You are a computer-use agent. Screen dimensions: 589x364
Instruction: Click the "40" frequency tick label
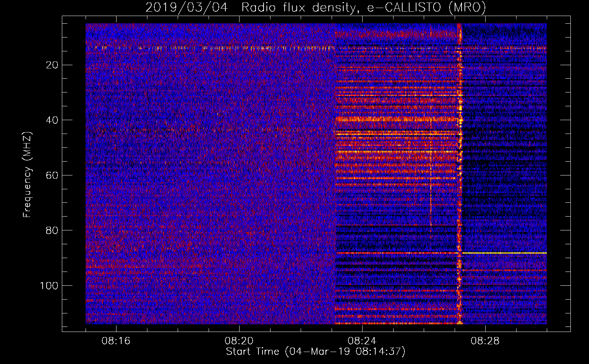click(x=52, y=120)
